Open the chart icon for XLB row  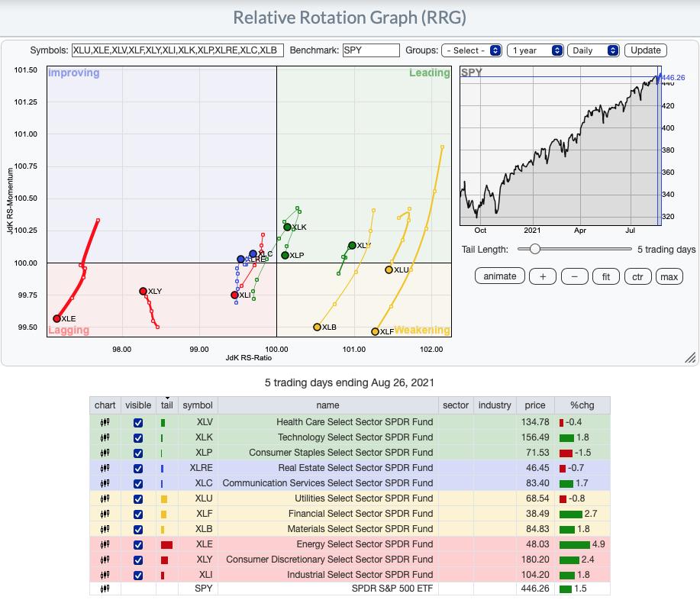point(105,529)
